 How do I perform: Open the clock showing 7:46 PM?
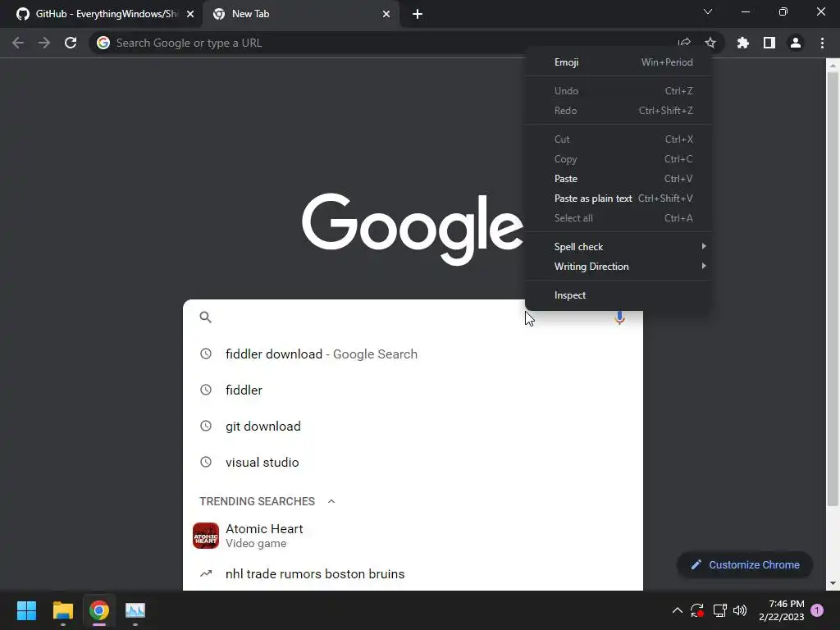pos(781,610)
